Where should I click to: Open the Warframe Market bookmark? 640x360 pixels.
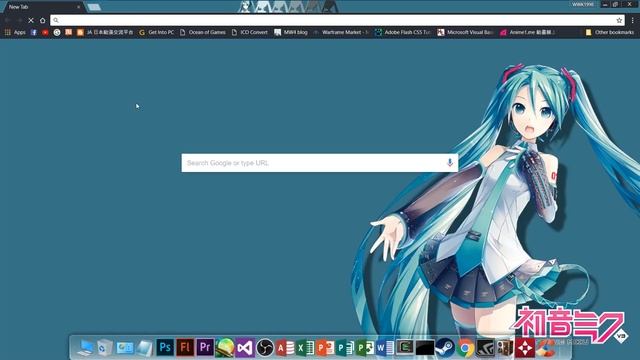click(341, 32)
